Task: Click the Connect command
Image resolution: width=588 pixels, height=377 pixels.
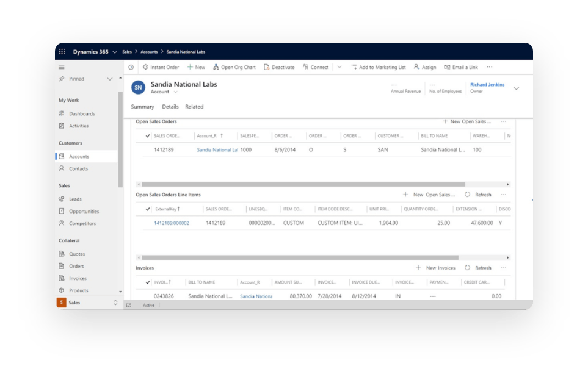Action: click(x=316, y=67)
